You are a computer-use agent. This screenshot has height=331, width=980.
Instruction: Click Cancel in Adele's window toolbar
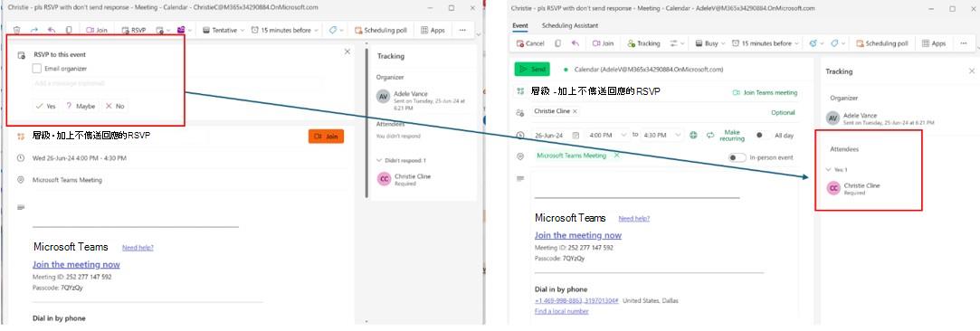[530, 43]
